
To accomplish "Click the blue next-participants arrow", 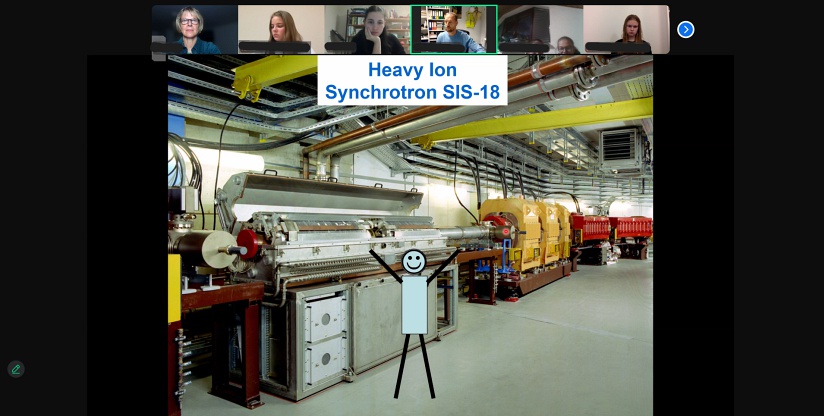I will (x=685, y=30).
